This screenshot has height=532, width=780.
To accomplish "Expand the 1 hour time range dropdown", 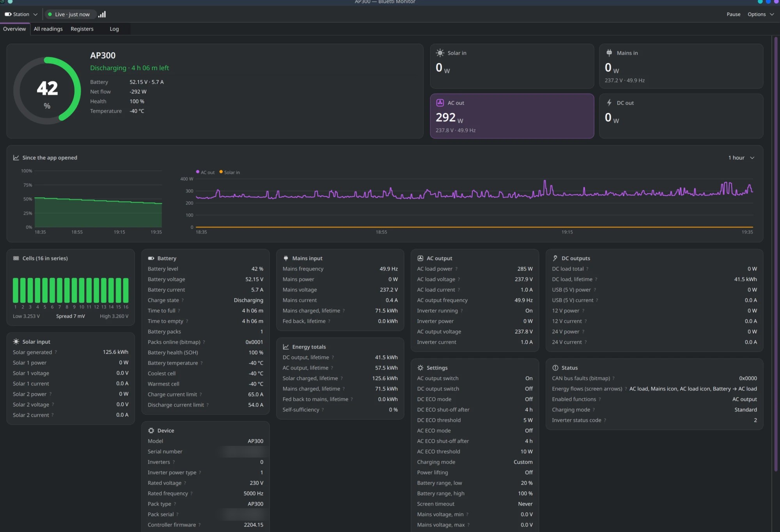I will click(x=741, y=158).
